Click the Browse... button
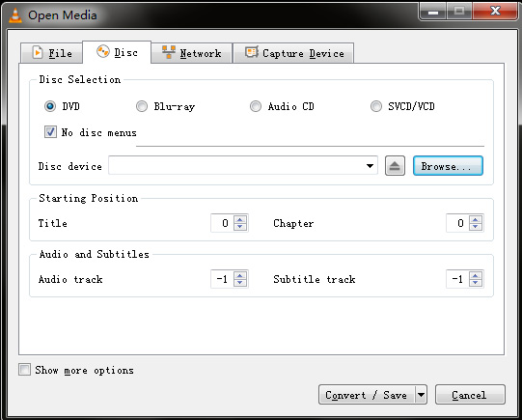The image size is (522, 420). click(x=448, y=165)
